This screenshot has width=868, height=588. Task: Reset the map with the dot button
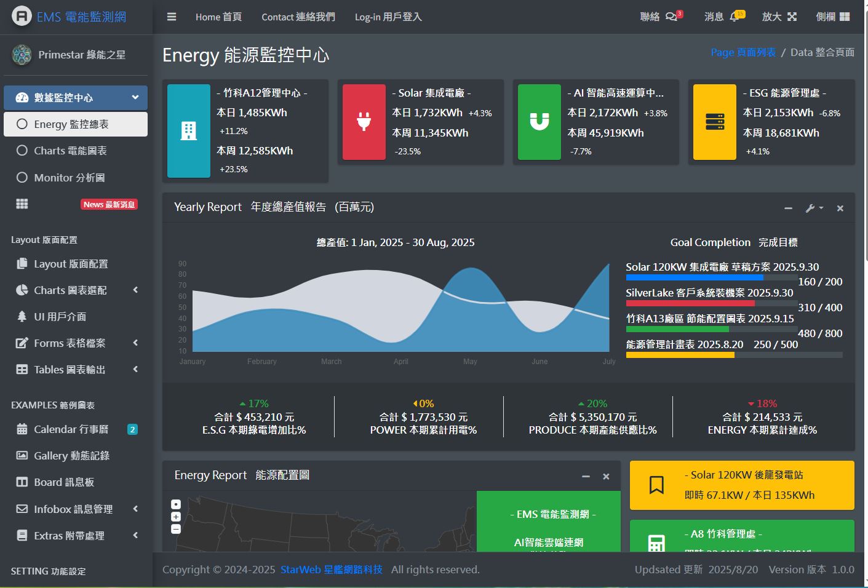click(x=176, y=504)
